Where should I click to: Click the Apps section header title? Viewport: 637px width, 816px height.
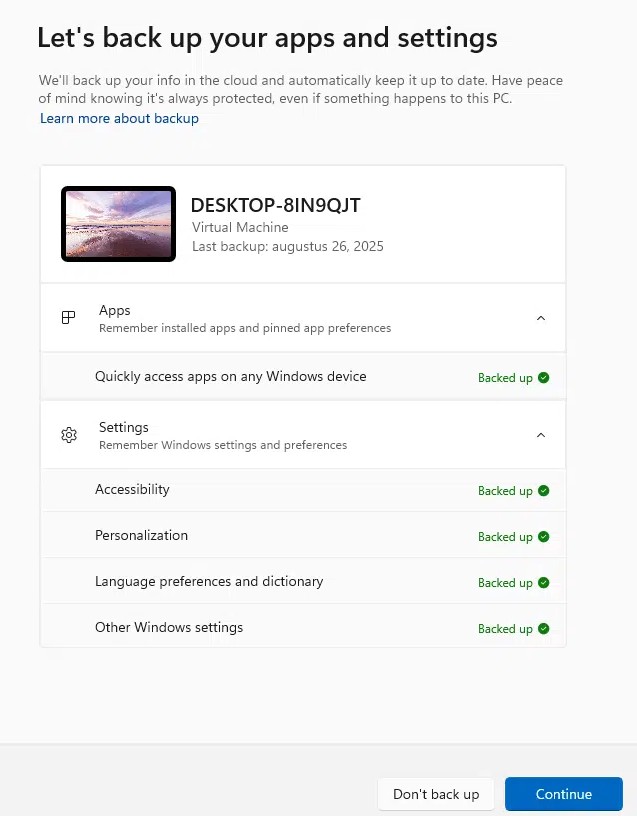(x=115, y=310)
